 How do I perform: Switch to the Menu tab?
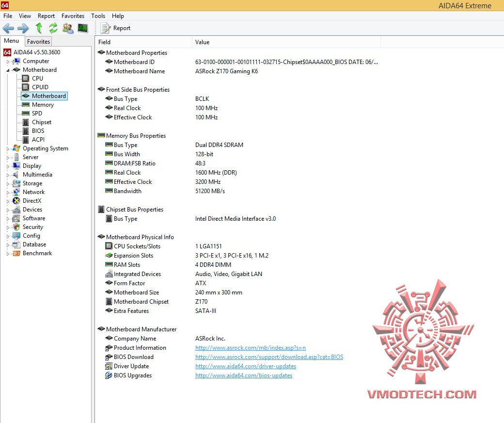(x=12, y=41)
